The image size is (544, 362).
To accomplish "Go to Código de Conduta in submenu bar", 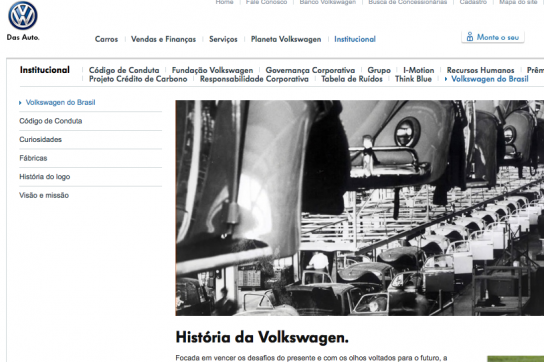I will (x=124, y=70).
